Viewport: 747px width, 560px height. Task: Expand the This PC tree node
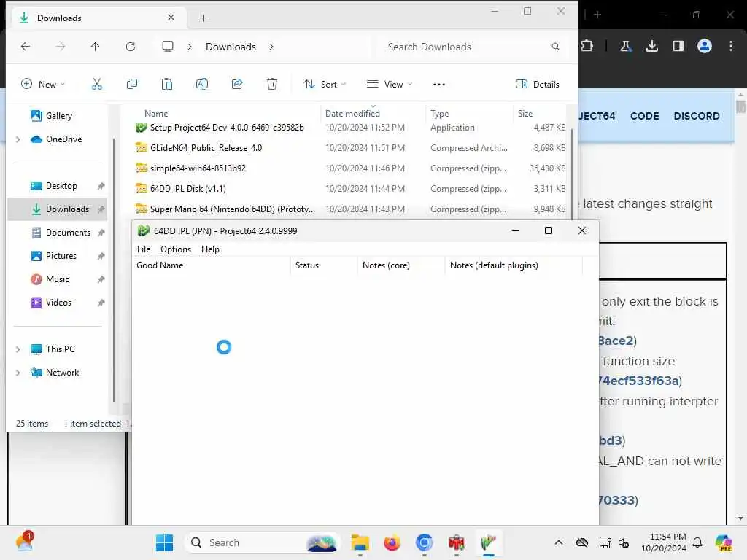18,349
